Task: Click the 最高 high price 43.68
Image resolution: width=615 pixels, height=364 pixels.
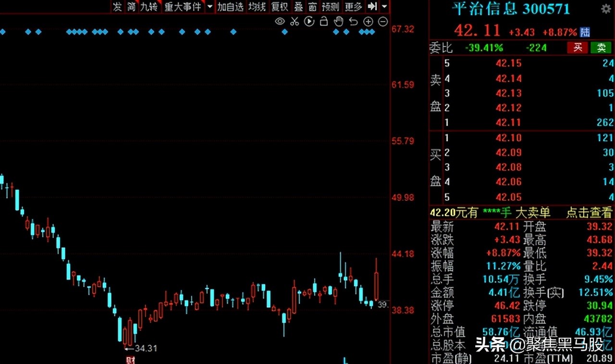Action: (600, 240)
